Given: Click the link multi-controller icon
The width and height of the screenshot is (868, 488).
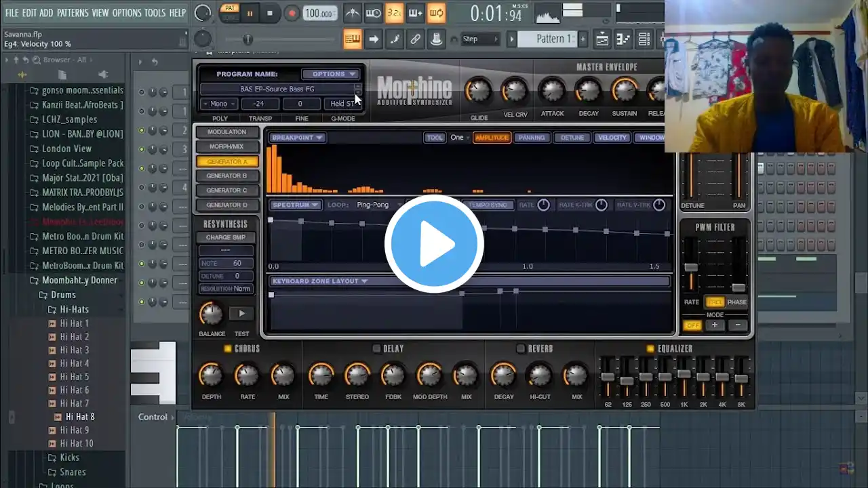Looking at the screenshot, I should [x=415, y=39].
